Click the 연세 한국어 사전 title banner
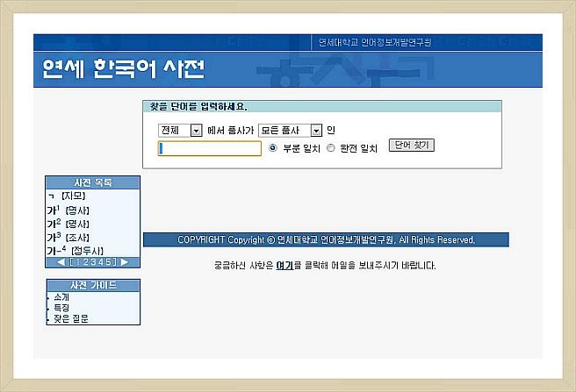 point(124,68)
